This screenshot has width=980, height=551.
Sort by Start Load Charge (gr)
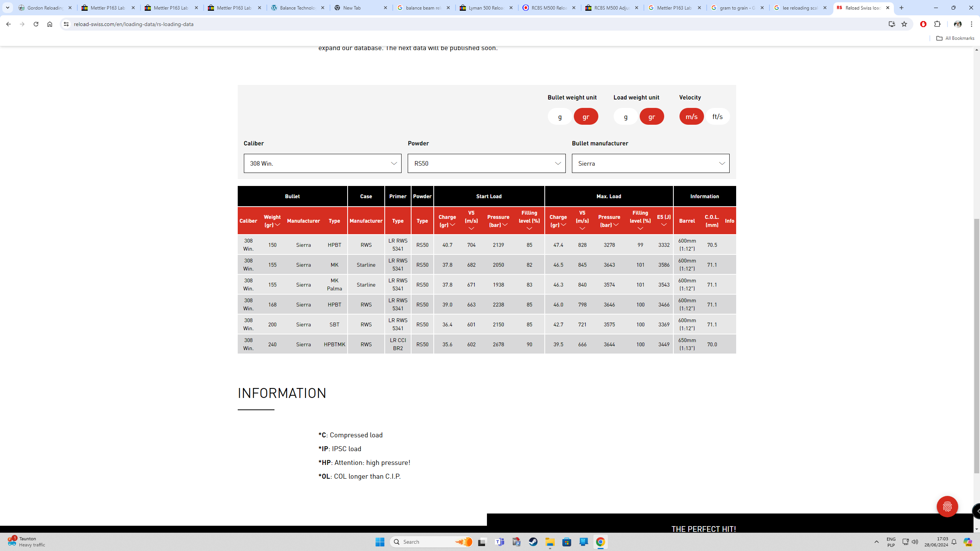447,221
